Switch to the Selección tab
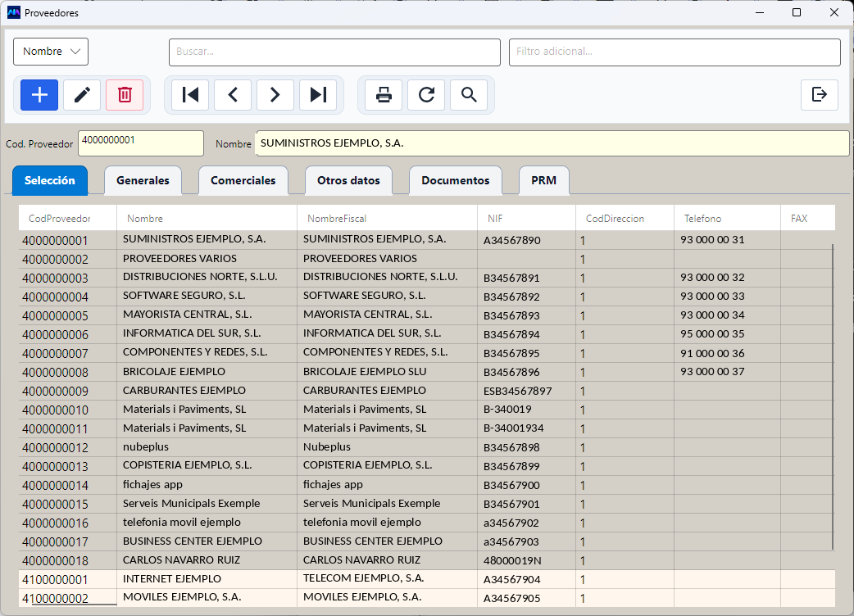This screenshot has height=616, width=854. (x=49, y=181)
